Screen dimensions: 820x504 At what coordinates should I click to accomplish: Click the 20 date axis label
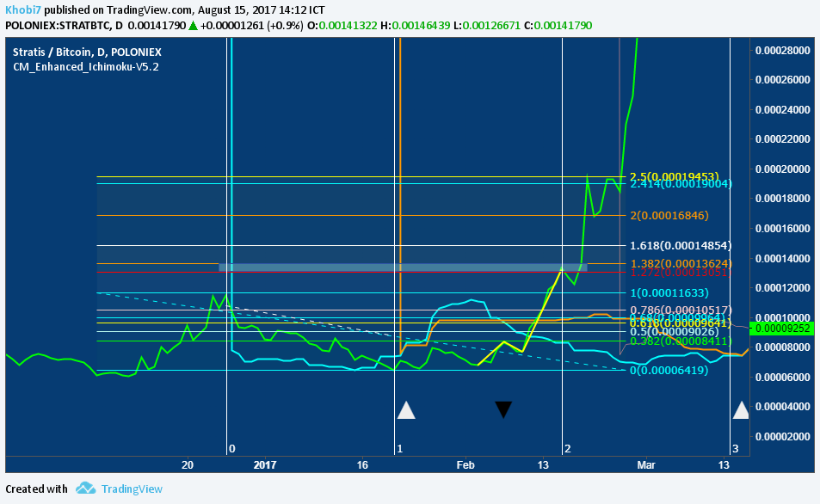click(x=188, y=464)
